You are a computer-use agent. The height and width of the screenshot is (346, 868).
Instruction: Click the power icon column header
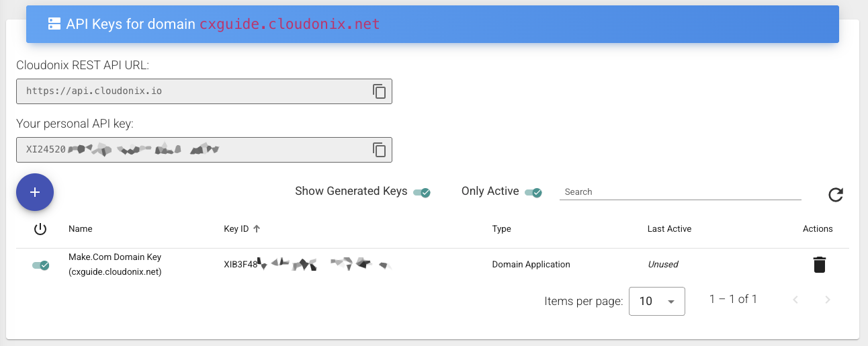click(40, 229)
